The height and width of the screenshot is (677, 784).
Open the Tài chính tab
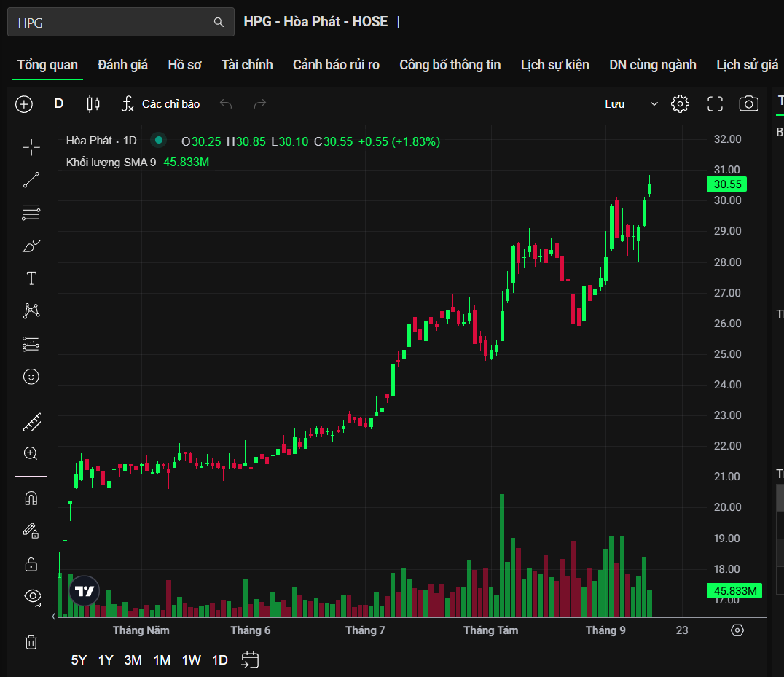(x=247, y=65)
